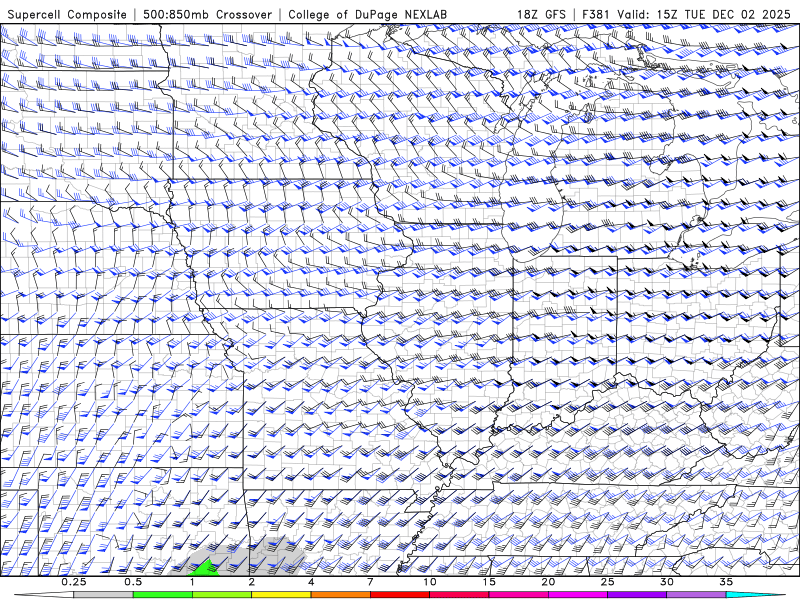Click the lavender 30–35 color bar segment
The width and height of the screenshot is (800, 600).
(696, 595)
